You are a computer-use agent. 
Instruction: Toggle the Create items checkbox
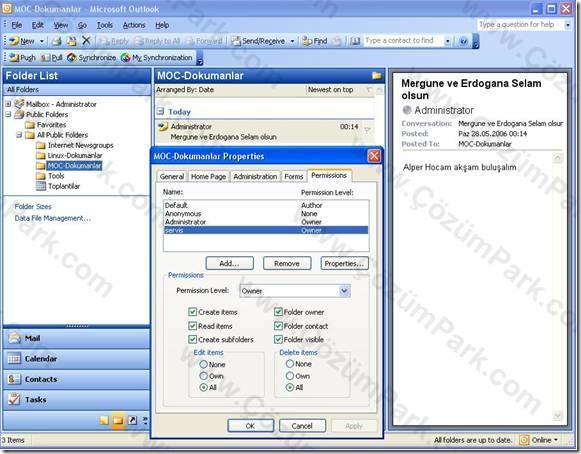coord(192,312)
